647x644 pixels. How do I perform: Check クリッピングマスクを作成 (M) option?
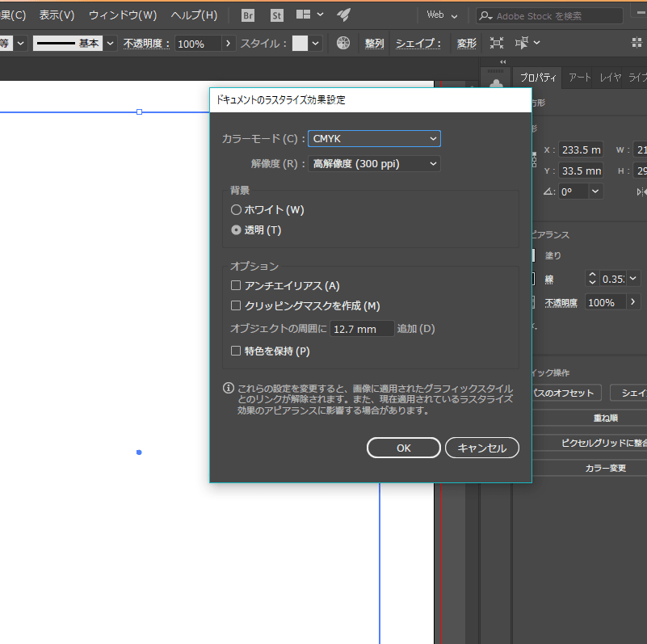tap(236, 305)
